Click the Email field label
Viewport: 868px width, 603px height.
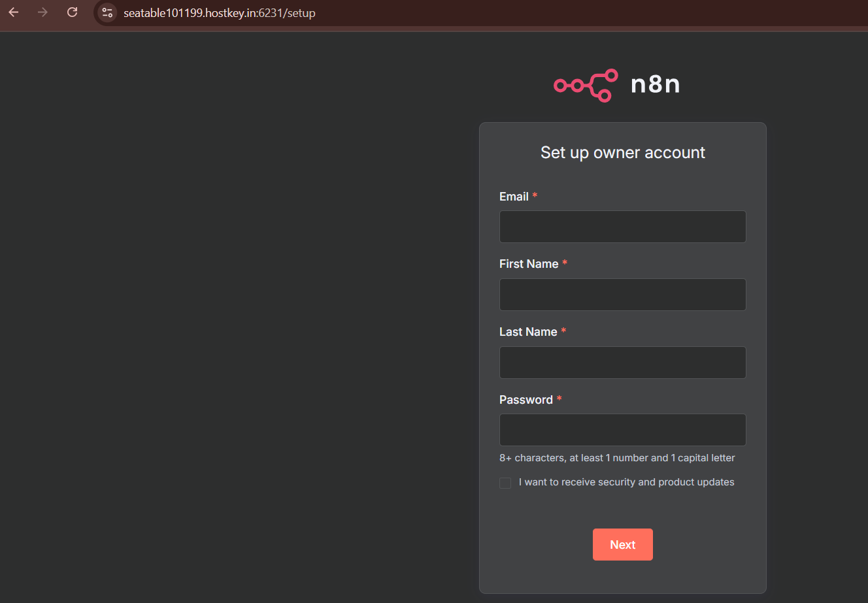point(514,197)
